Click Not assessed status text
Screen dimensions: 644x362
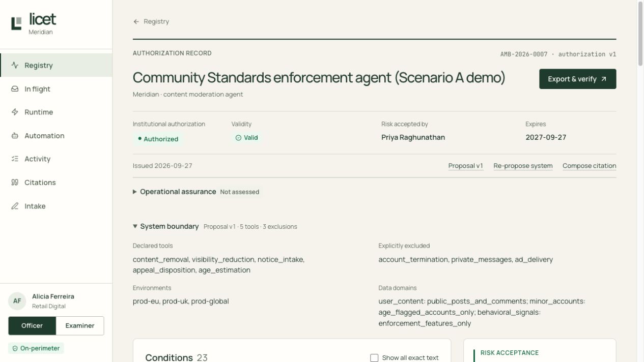point(240,192)
